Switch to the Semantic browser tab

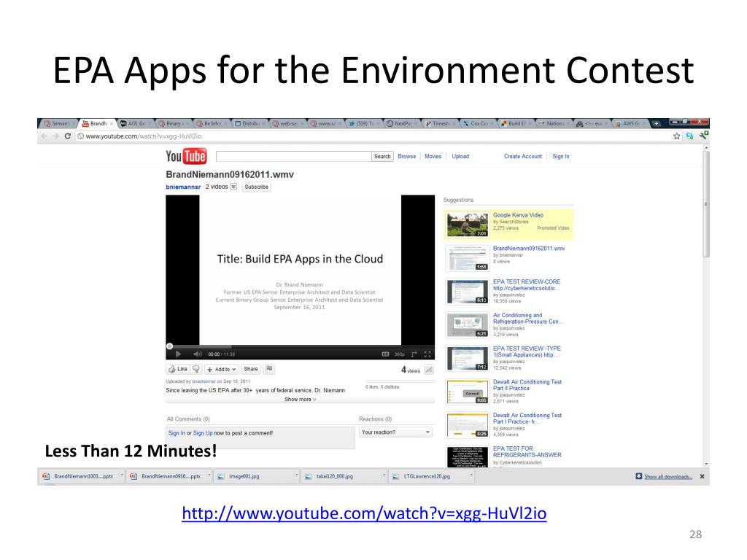57,123
